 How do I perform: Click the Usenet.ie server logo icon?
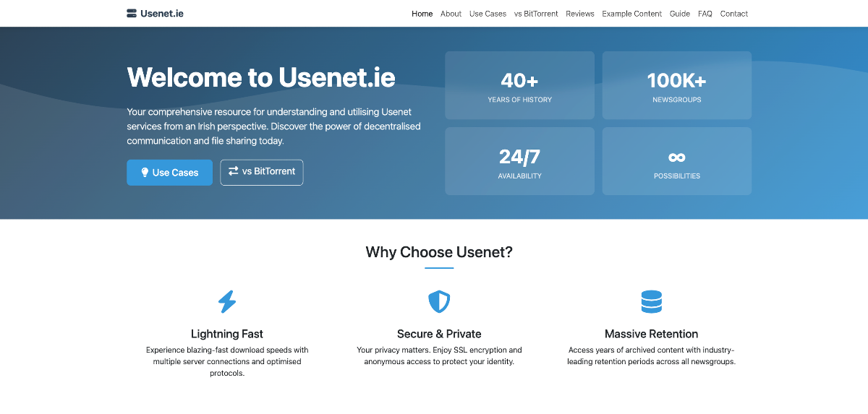click(131, 13)
